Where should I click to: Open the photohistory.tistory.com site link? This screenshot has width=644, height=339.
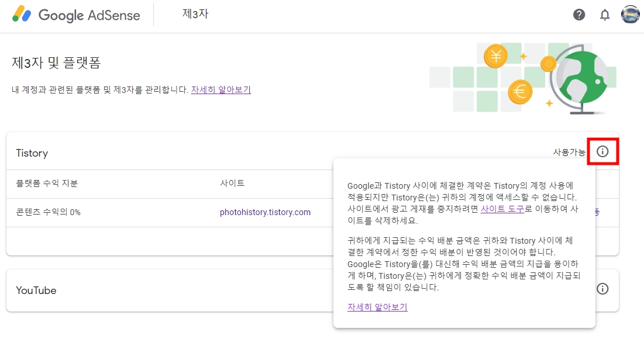266,212
